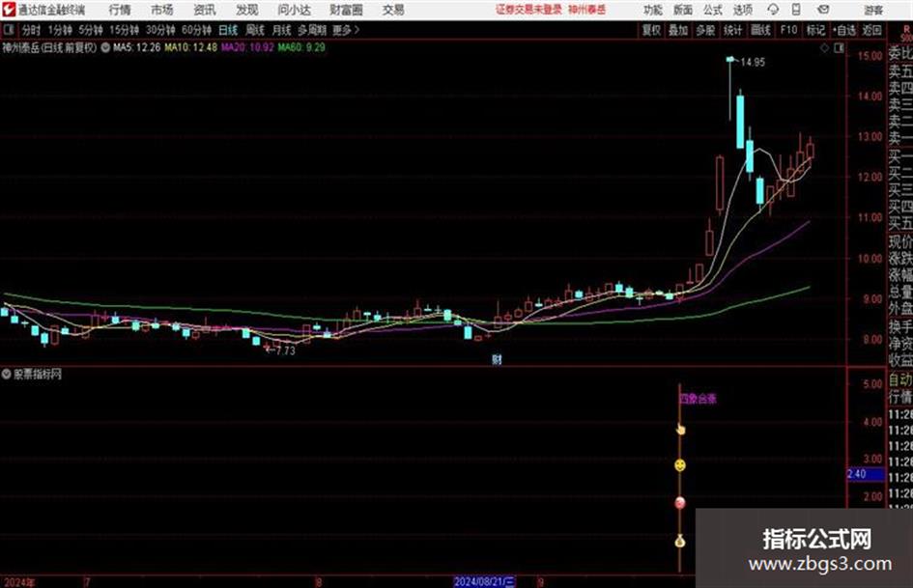The width and height of the screenshot is (913, 588).
Task: Expand the 更多 periods dropdown
Action: click(x=346, y=30)
